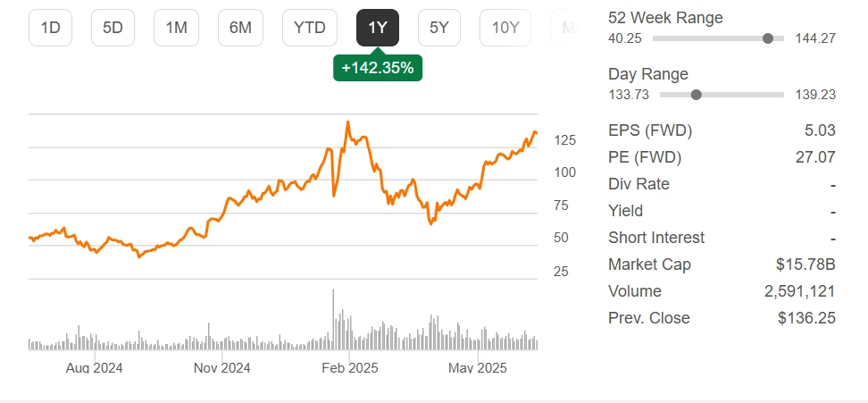Select the 1D time range
This screenshot has width=868, height=403.
click(50, 28)
